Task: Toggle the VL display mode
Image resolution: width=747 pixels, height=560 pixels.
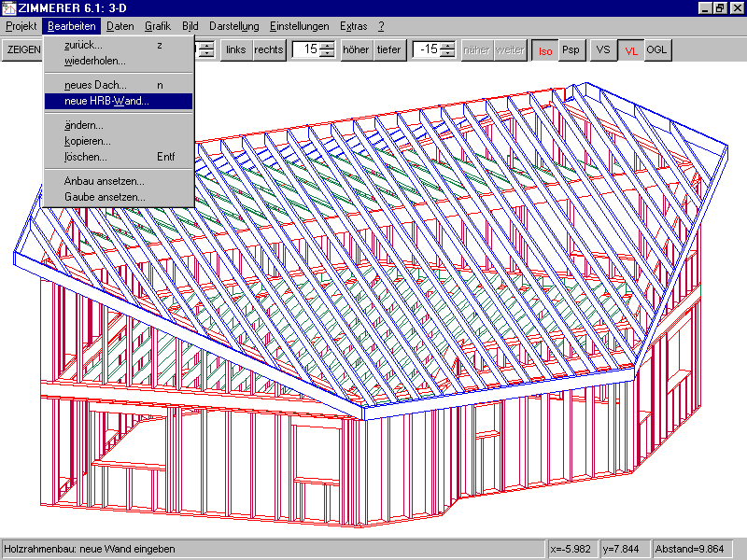Action: (631, 49)
